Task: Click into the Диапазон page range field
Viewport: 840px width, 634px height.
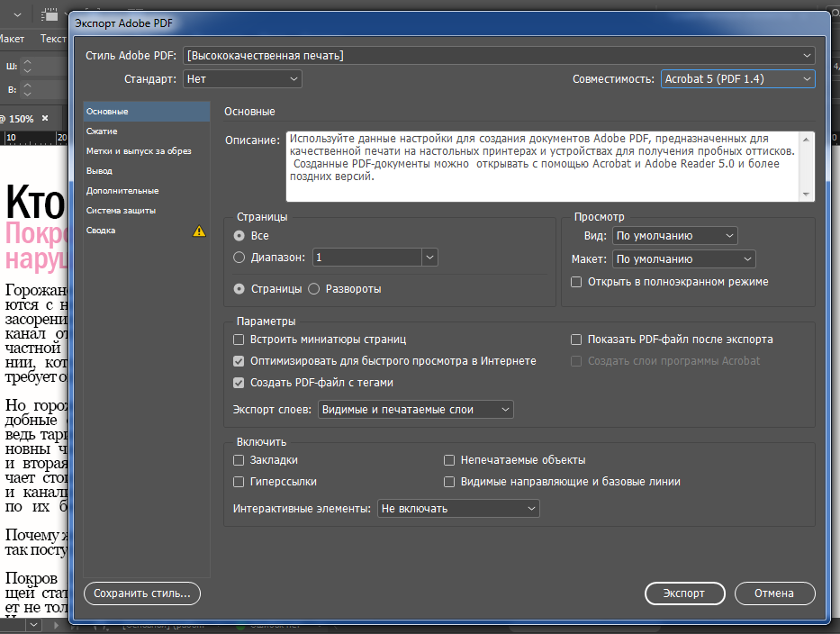Action: (367, 258)
